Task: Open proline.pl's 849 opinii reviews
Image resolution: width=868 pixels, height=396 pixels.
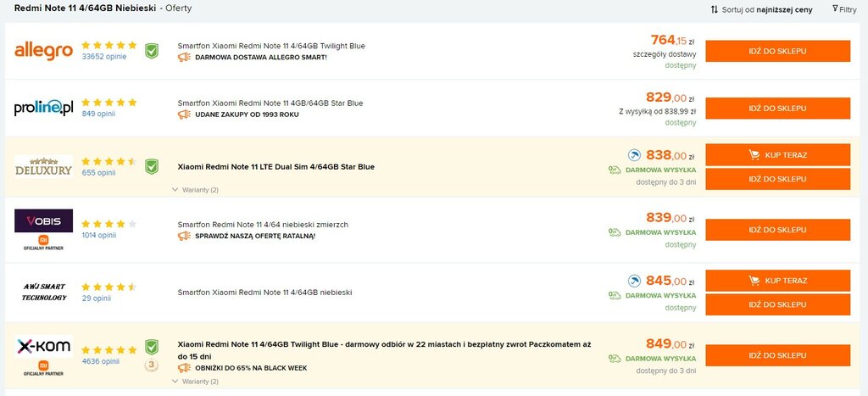Action: [98, 114]
